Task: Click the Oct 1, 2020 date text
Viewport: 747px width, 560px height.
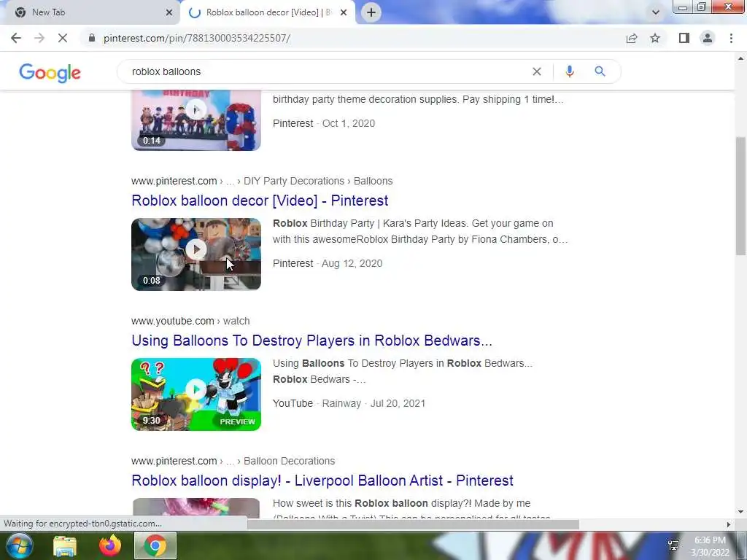Action: coord(349,123)
